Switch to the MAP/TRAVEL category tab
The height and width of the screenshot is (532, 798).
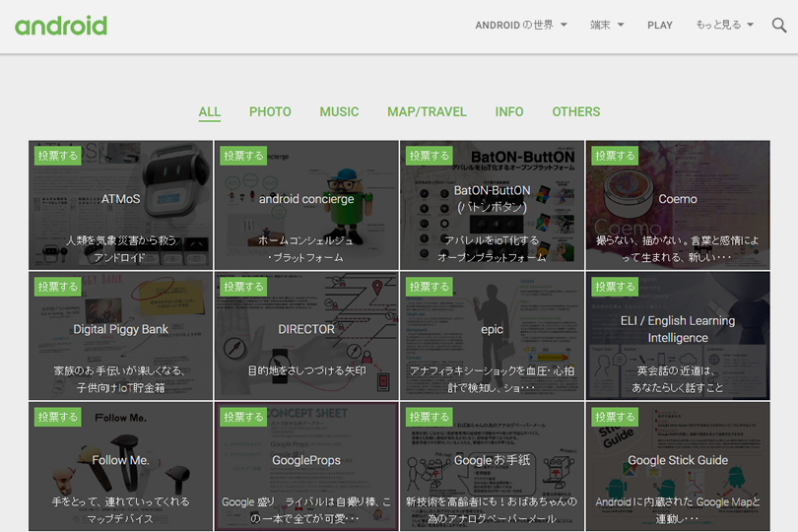pos(427,112)
